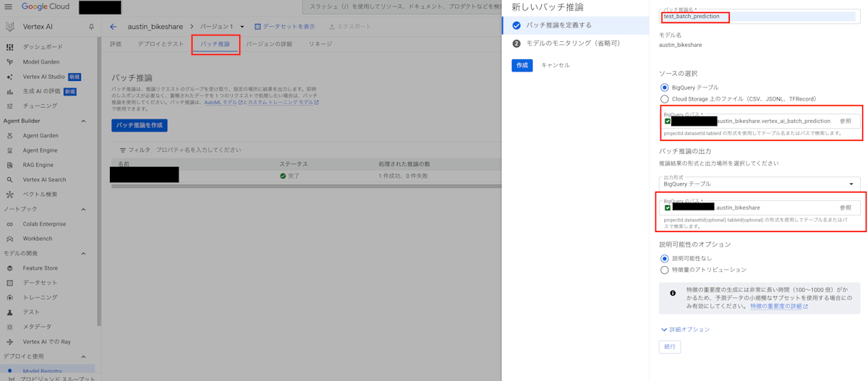Click 参照 for output BigQuery path
The width and height of the screenshot is (868, 381).
click(x=846, y=207)
